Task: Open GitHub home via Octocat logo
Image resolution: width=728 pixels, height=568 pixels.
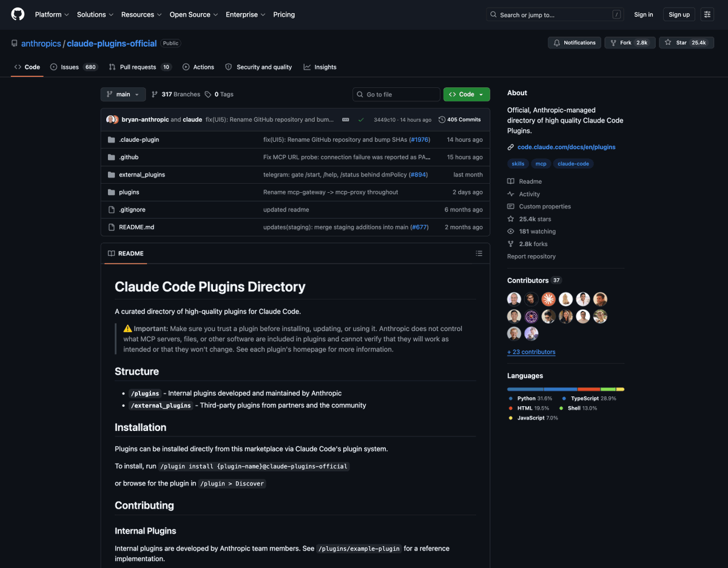Action: (x=18, y=15)
